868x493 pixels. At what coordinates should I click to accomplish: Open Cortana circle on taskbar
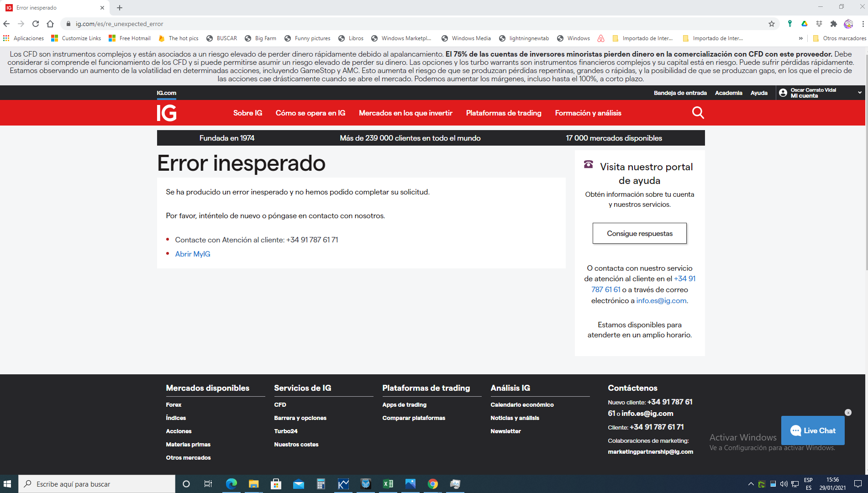click(186, 484)
